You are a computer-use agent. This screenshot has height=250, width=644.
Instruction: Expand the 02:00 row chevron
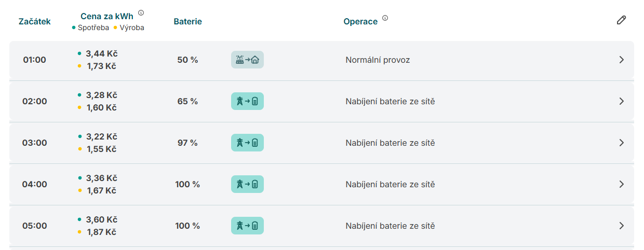[x=621, y=101]
